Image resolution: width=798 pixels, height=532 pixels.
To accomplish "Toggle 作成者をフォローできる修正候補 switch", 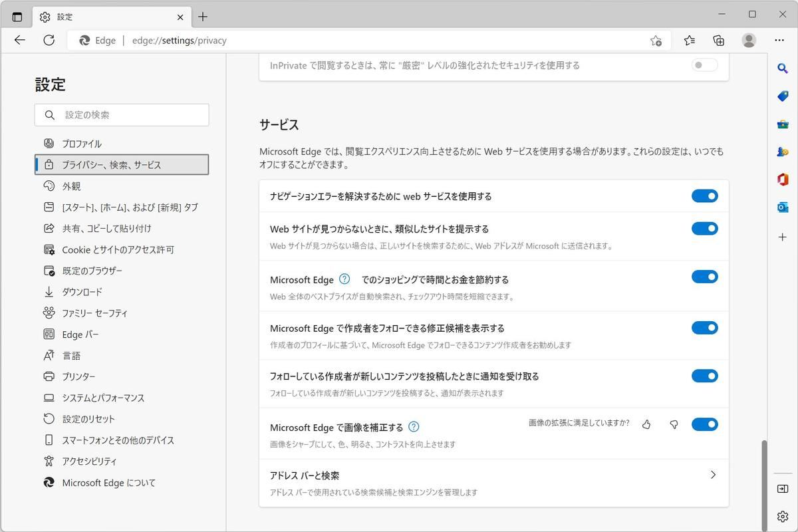I will (x=705, y=327).
